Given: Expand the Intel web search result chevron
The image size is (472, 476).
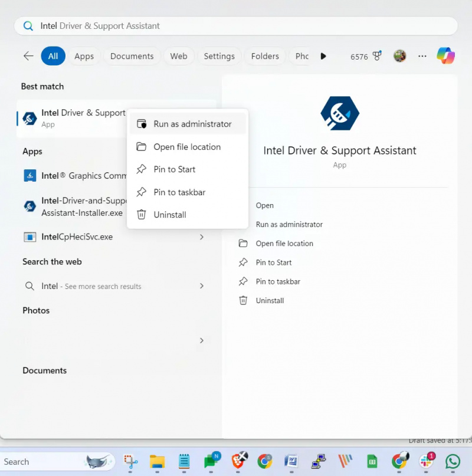Looking at the screenshot, I should [202, 286].
